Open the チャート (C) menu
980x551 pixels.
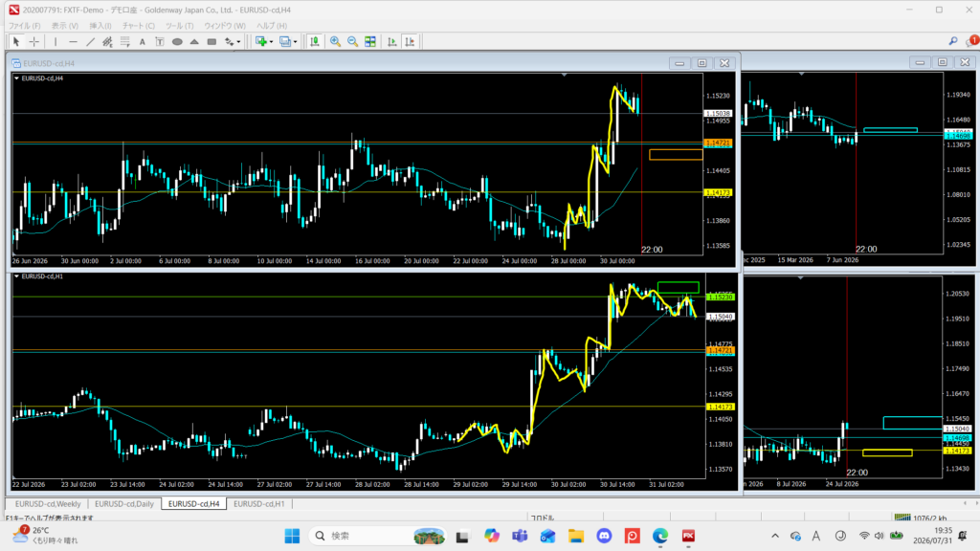pyautogui.click(x=138, y=26)
